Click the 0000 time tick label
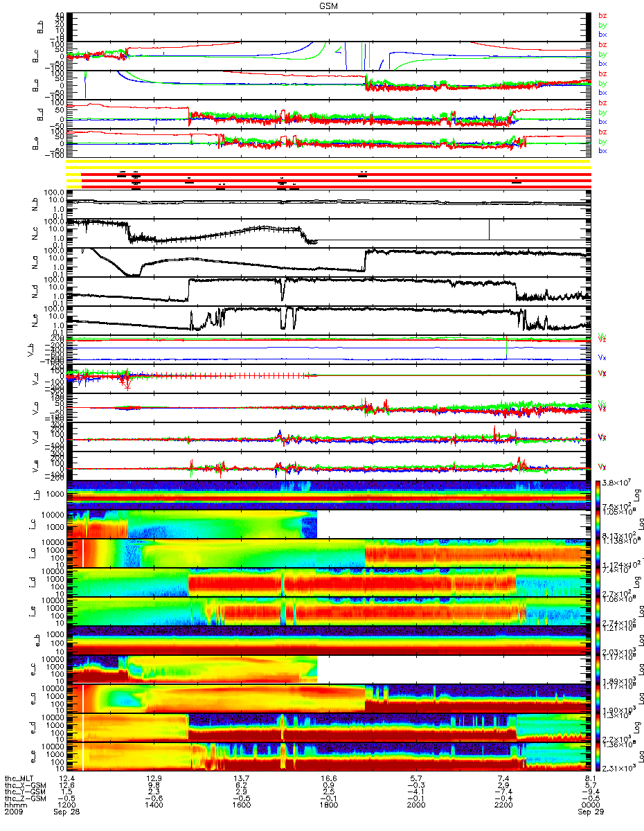The image size is (644, 831). (590, 806)
